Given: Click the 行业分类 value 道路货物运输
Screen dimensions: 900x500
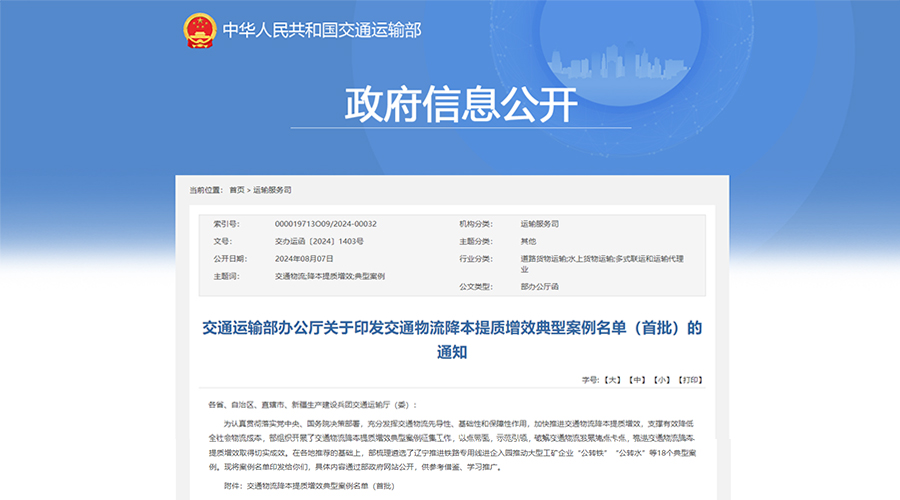Looking at the screenshot, I should point(544,259).
